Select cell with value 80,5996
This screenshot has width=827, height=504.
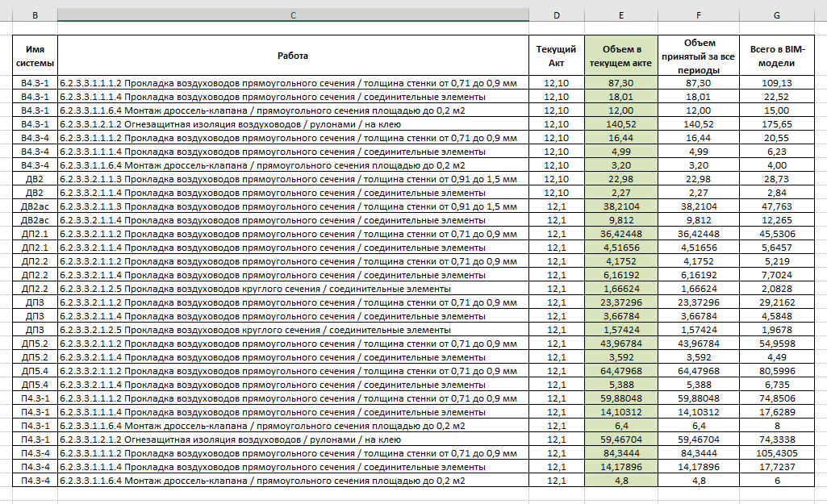pyautogui.click(x=777, y=371)
